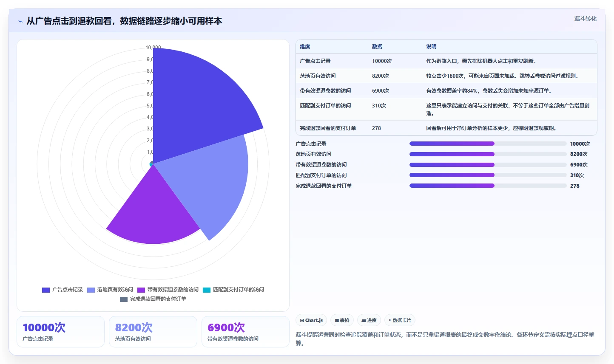Click the 10000次 value in table
Image resolution: width=614 pixels, height=364 pixels.
click(x=382, y=61)
